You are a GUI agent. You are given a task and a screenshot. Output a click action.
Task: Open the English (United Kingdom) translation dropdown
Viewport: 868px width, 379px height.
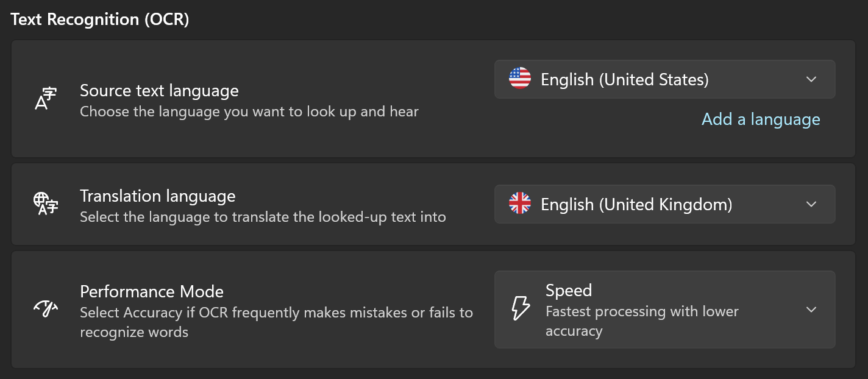point(665,204)
